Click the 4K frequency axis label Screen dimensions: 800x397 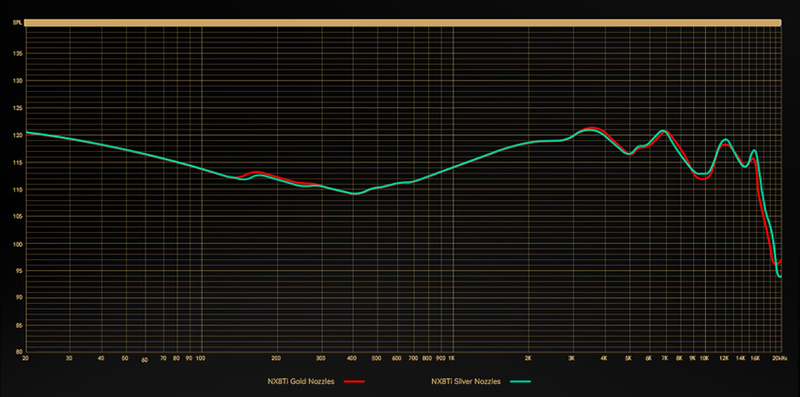[604, 358]
